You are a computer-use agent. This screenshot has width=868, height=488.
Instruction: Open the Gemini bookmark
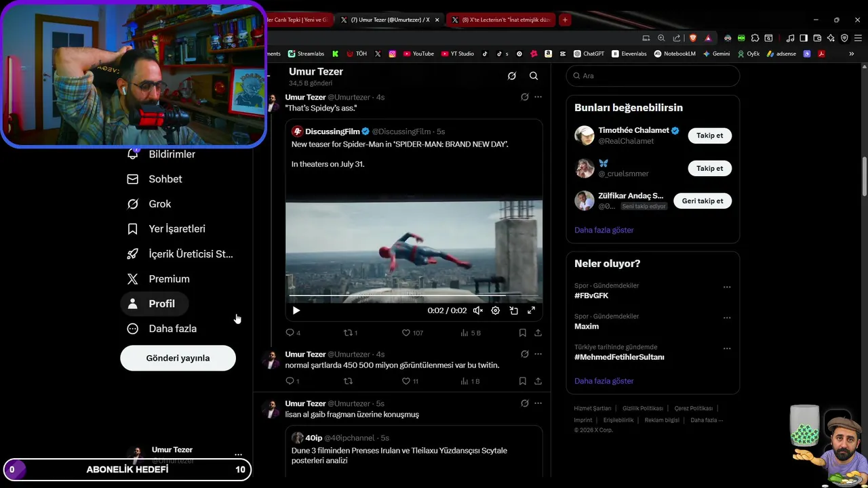point(716,54)
